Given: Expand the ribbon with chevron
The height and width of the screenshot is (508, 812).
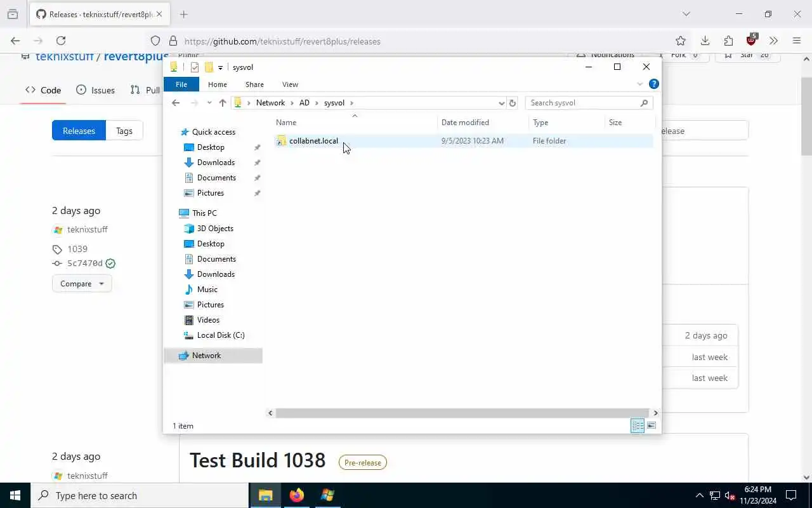Looking at the screenshot, I should tap(640, 84).
